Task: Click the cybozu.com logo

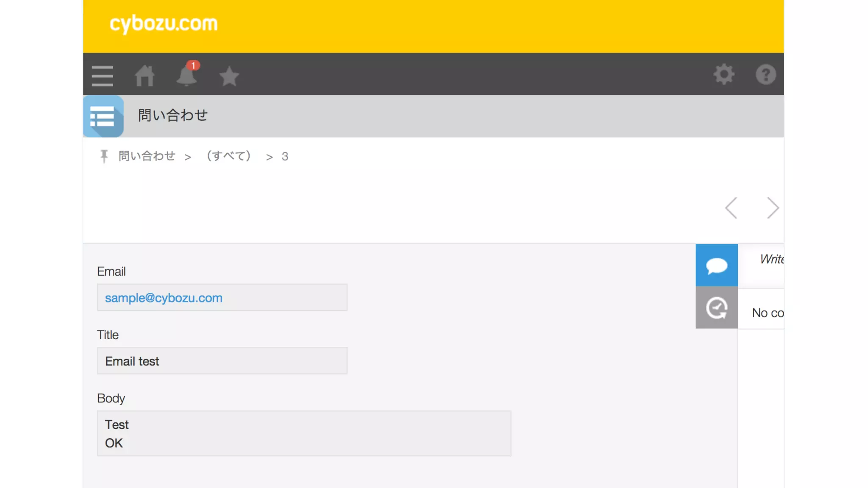Action: coord(164,24)
